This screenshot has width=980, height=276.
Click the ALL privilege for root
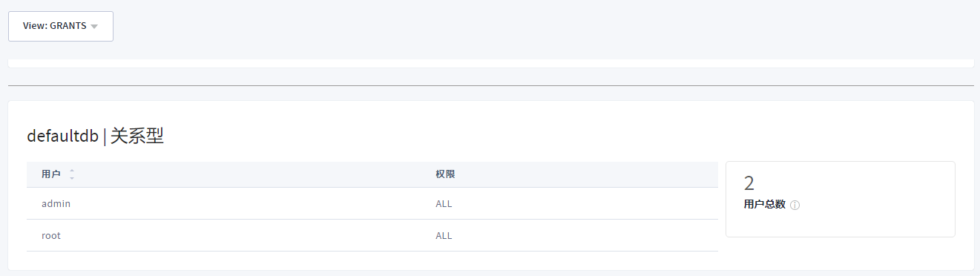pyautogui.click(x=444, y=236)
